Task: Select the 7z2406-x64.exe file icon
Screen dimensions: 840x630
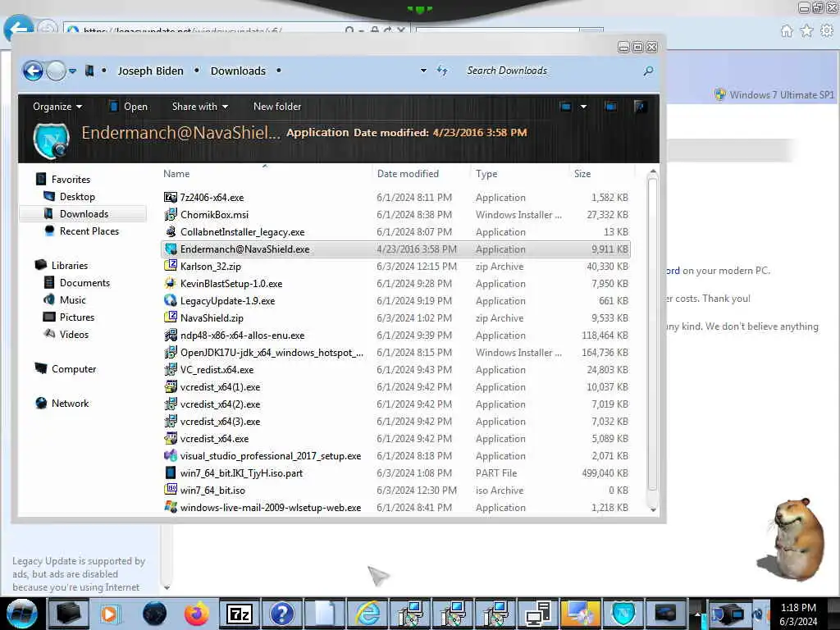Action: click(171, 197)
